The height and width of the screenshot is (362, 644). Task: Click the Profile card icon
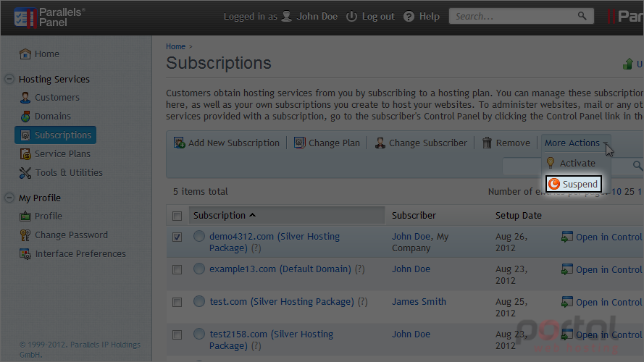point(25,216)
